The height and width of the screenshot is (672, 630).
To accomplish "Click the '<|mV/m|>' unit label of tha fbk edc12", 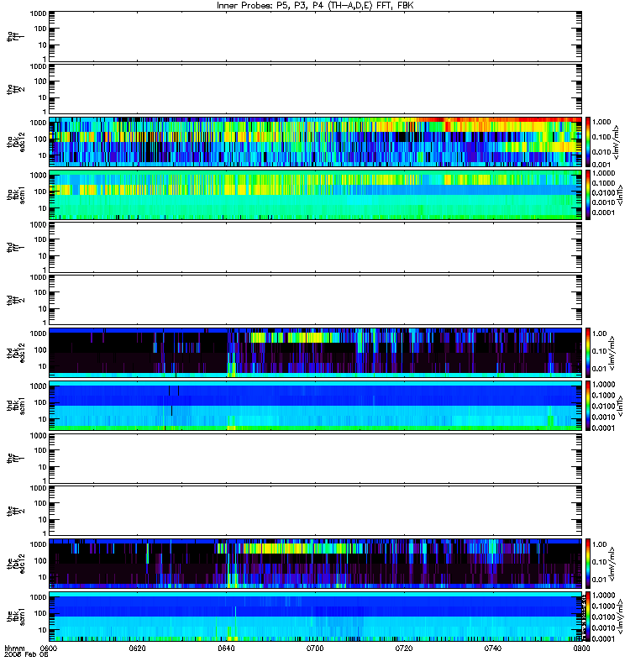I will click(616, 142).
